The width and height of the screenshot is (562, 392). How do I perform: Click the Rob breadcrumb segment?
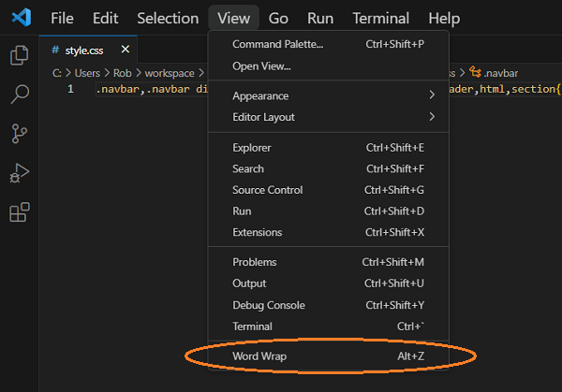pyautogui.click(x=122, y=73)
